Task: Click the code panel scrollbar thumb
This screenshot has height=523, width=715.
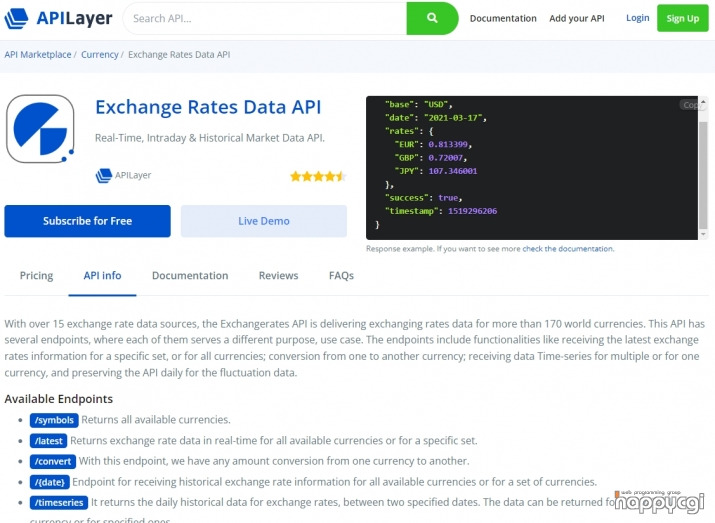Action: click(x=703, y=175)
